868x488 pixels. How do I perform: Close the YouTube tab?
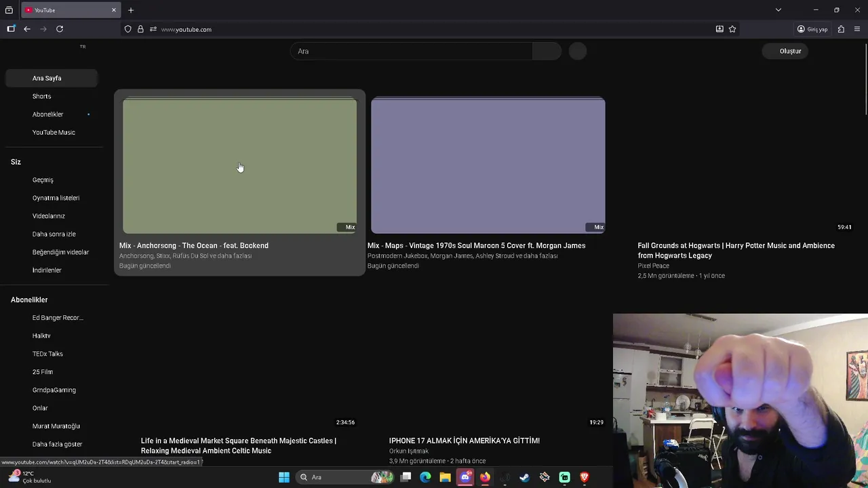(x=114, y=10)
